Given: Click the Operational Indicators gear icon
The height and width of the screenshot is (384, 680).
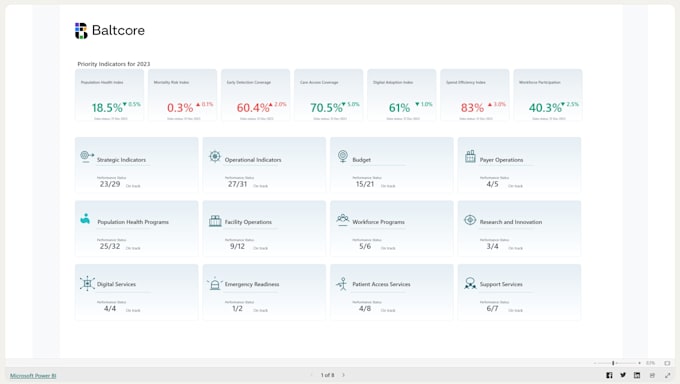Looking at the screenshot, I should [x=215, y=156].
